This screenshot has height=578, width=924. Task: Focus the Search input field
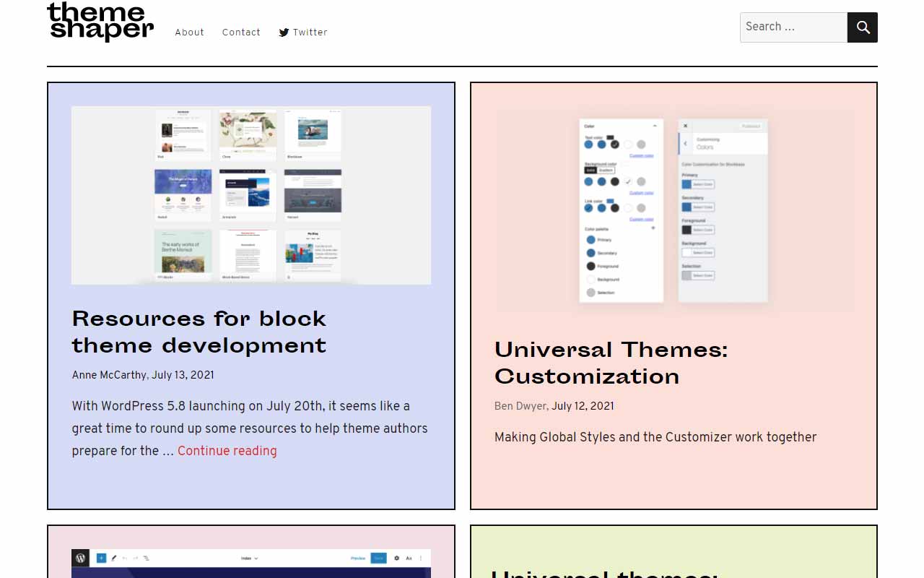[793, 27]
